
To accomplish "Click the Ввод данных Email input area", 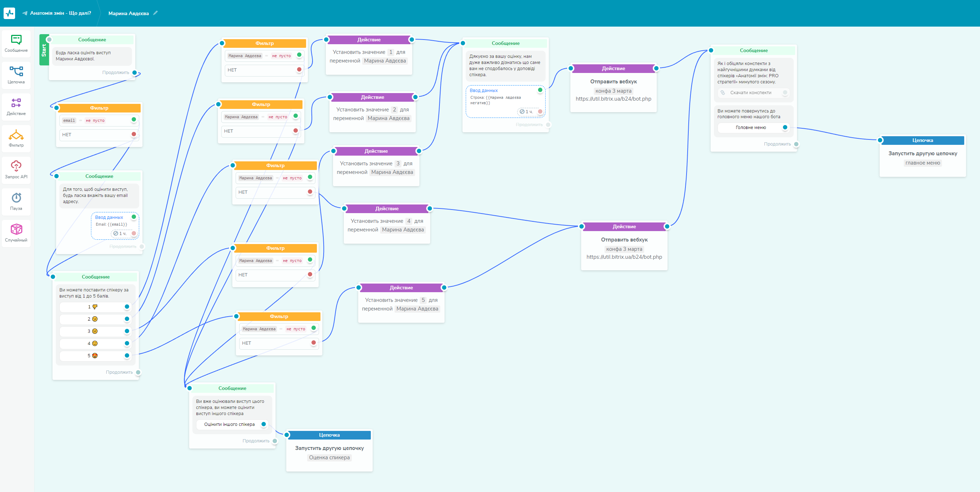I will click(x=115, y=225).
